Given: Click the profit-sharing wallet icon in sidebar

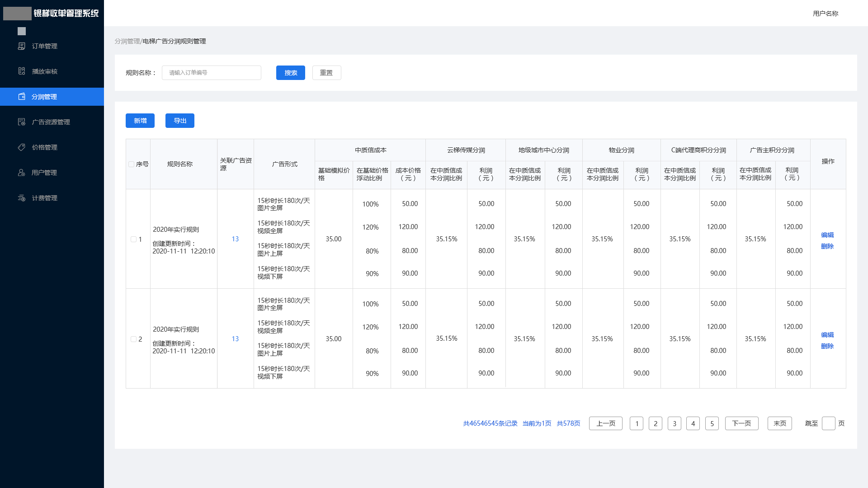Looking at the screenshot, I should pyautogui.click(x=21, y=97).
